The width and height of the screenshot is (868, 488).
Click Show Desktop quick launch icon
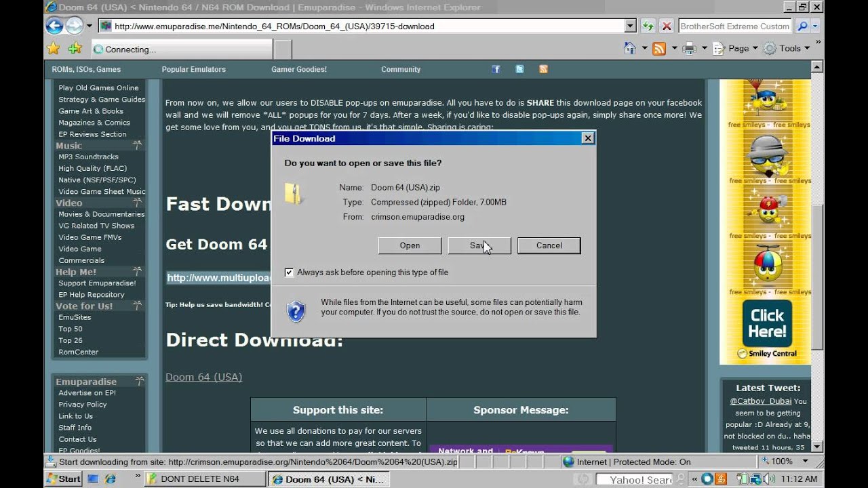[x=94, y=479]
